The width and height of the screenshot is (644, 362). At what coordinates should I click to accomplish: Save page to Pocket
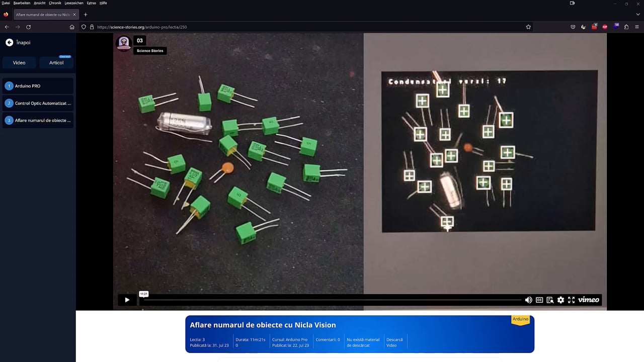point(573,27)
